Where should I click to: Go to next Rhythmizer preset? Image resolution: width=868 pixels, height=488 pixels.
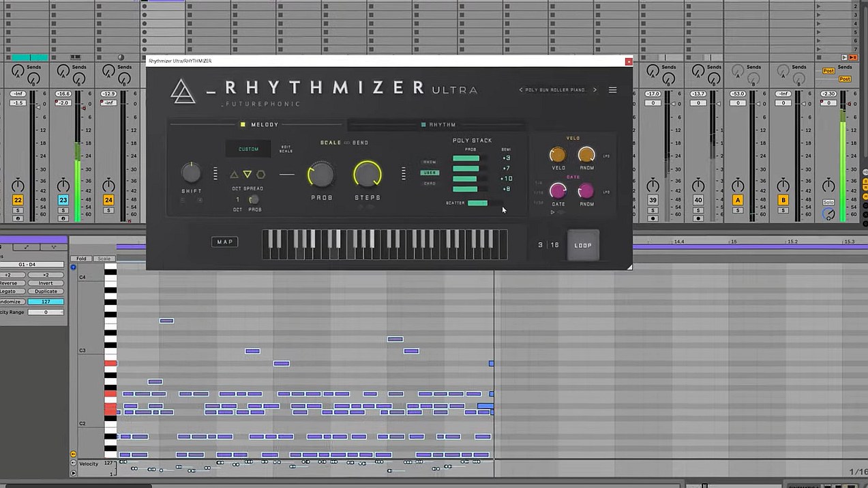coord(595,90)
